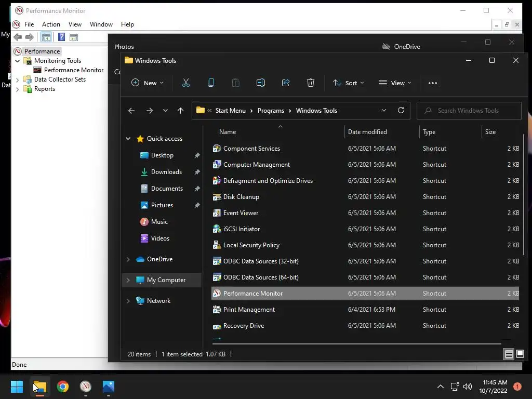Click the network icon in system tray
The height and width of the screenshot is (399, 532).
tap(455, 387)
